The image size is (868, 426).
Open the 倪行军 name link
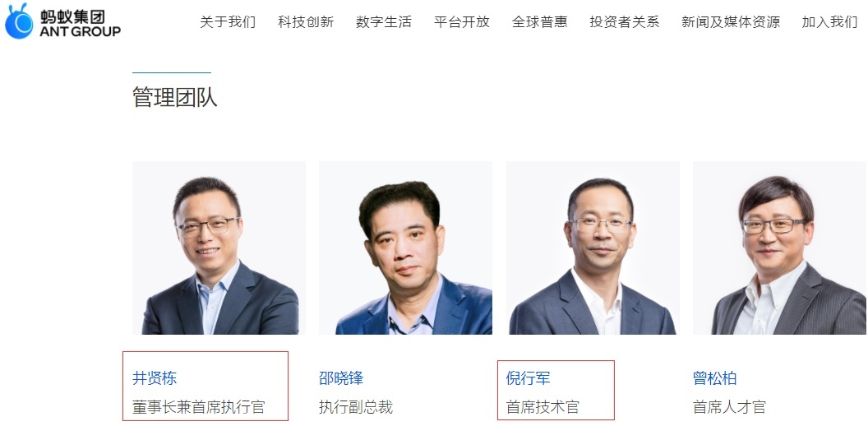528,378
